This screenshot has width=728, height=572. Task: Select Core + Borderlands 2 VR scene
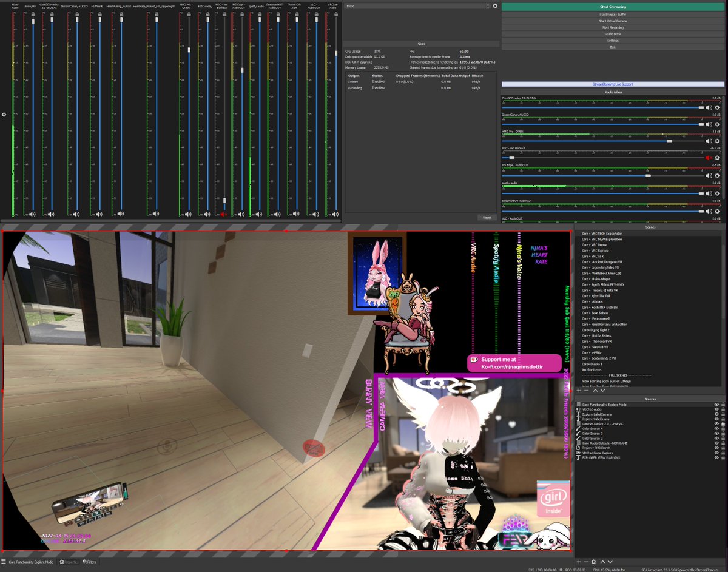click(x=598, y=358)
